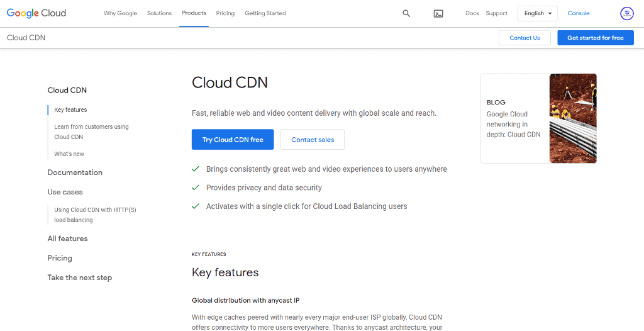Viewport: 644px width, 331px height.
Task: Jump to All features section
Action: 67,238
